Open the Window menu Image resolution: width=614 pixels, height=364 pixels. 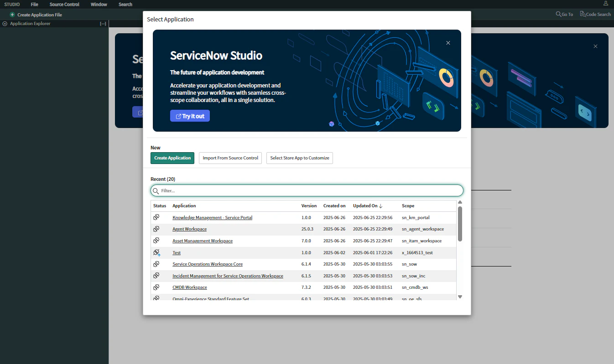coord(99,4)
